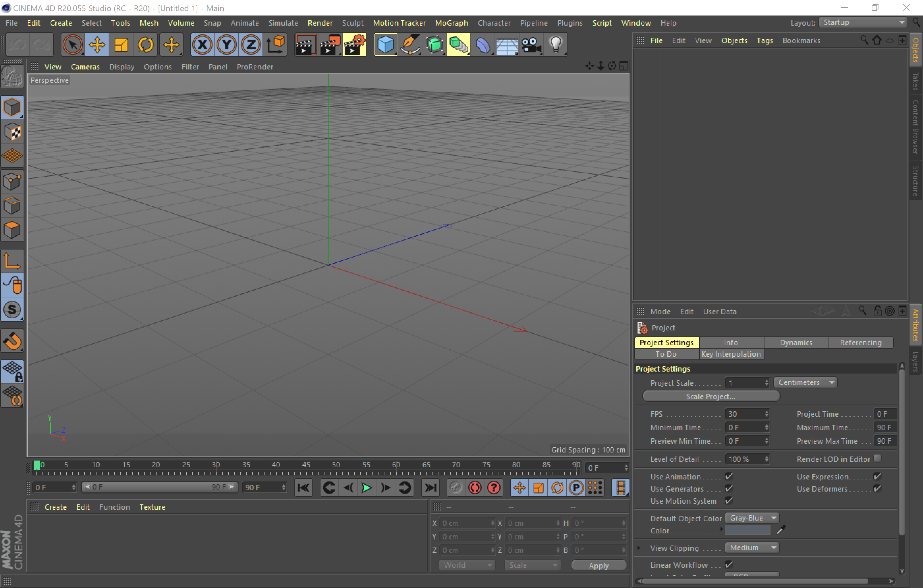
Task: Toggle the Y-axis lock icon
Action: point(227,45)
